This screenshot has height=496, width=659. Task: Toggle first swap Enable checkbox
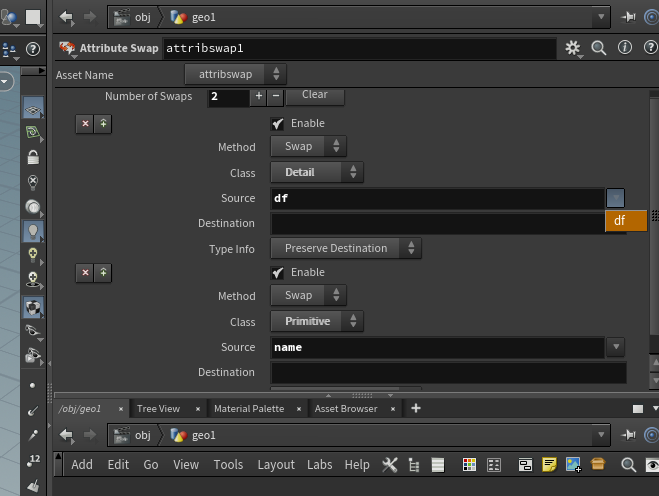pos(277,124)
